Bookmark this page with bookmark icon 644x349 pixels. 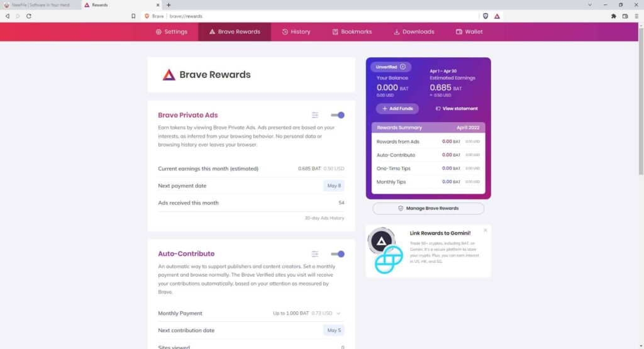point(133,16)
